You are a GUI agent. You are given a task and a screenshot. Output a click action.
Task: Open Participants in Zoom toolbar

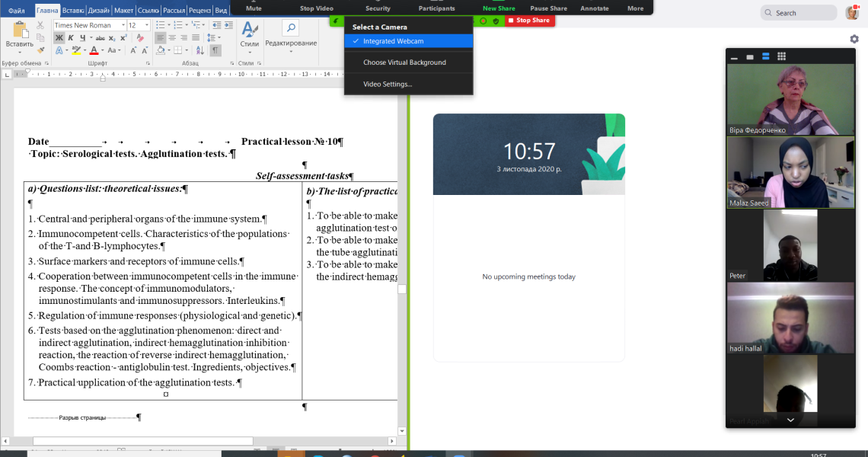(437, 7)
